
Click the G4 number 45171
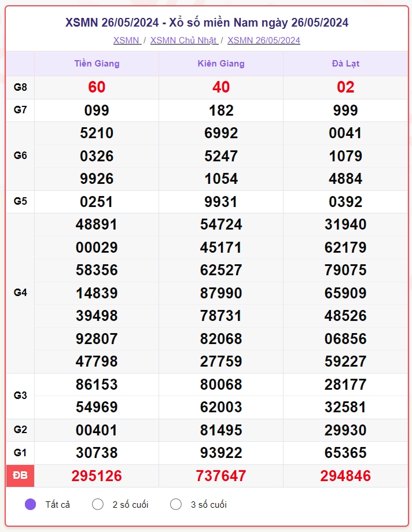tap(221, 247)
